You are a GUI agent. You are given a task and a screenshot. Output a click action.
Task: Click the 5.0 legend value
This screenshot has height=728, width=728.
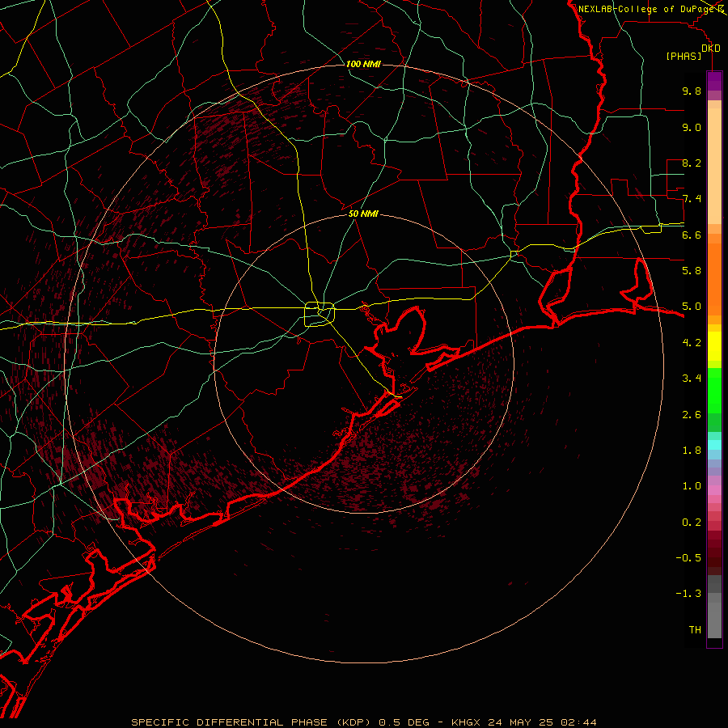pos(692,307)
